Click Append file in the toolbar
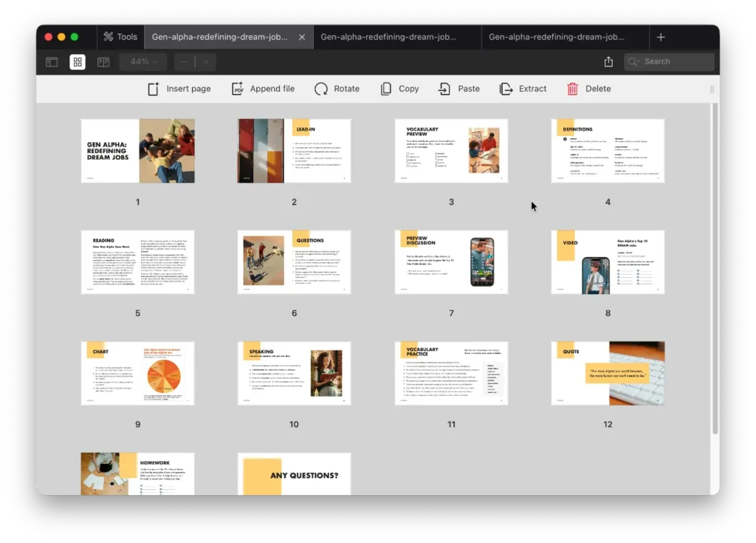Viewport: 756px width, 543px height. coord(263,88)
